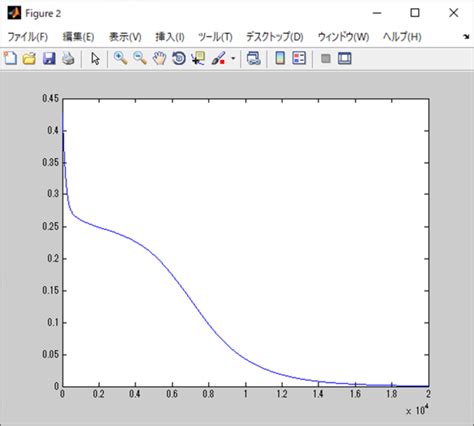Click the x-axis tick label 0.6
Image resolution: width=474 pixels, height=426 pixels.
click(x=172, y=394)
